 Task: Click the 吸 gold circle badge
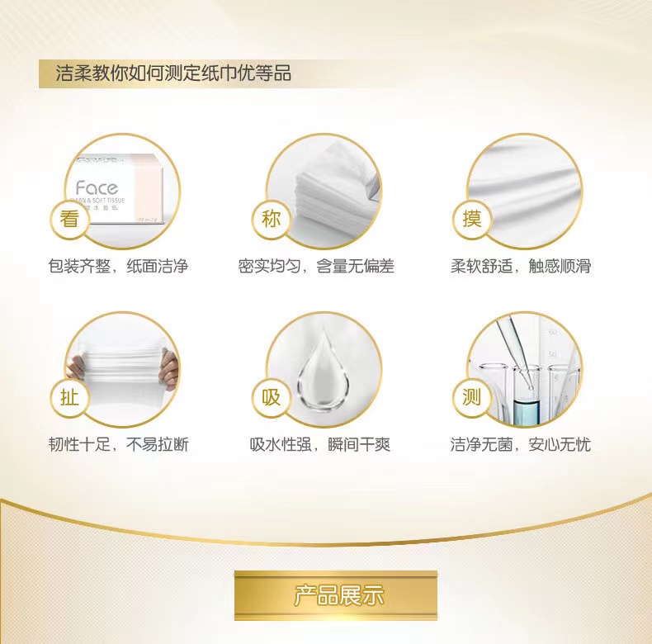click(x=271, y=398)
